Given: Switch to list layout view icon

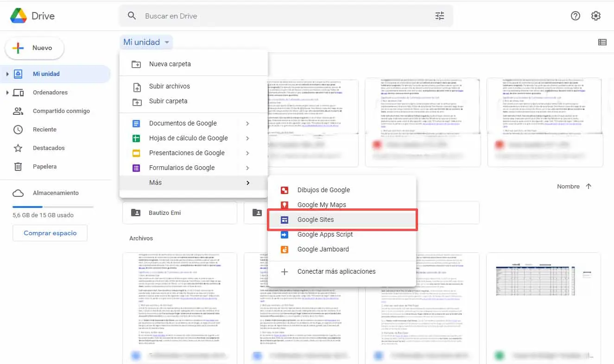Looking at the screenshot, I should tap(602, 42).
